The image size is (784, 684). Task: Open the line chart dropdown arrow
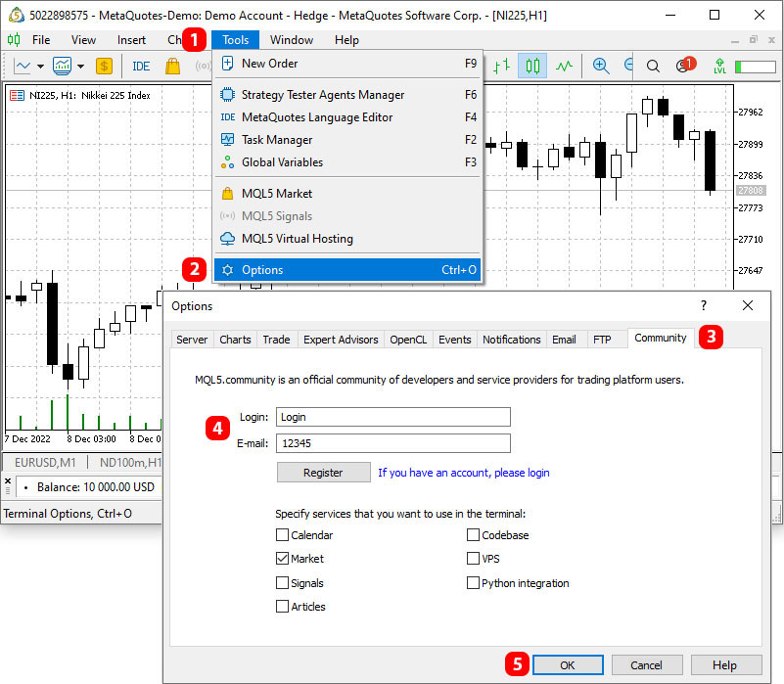point(40,66)
